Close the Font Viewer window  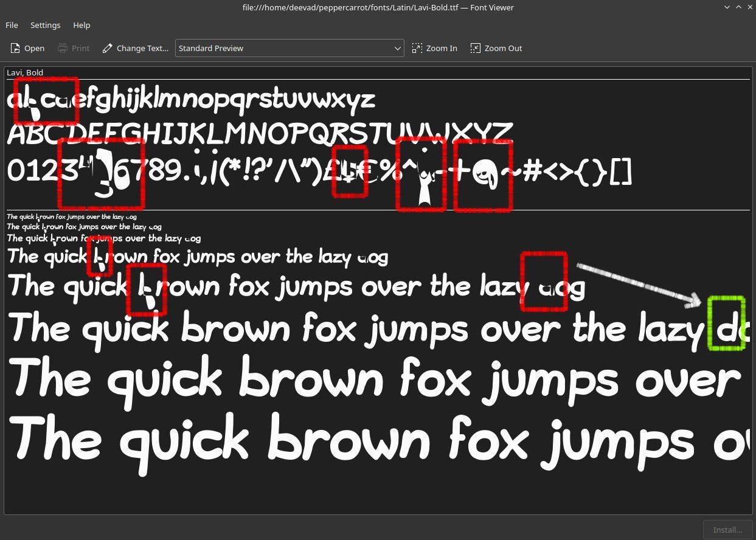(x=749, y=7)
